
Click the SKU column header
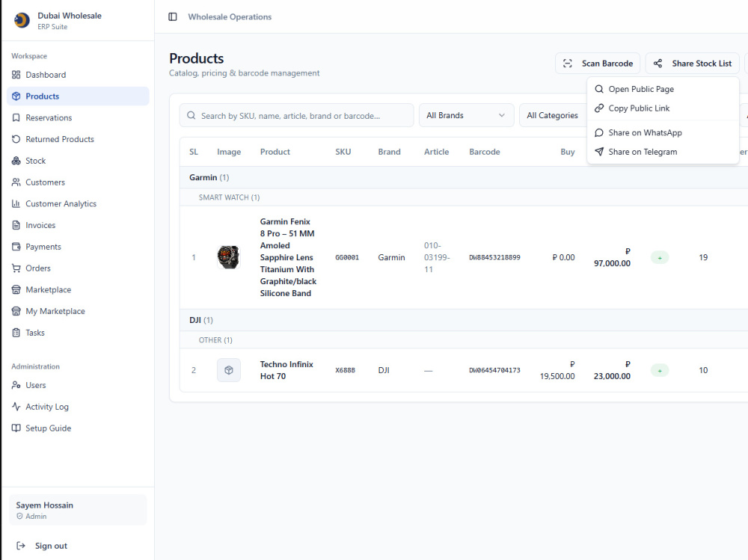tap(343, 152)
